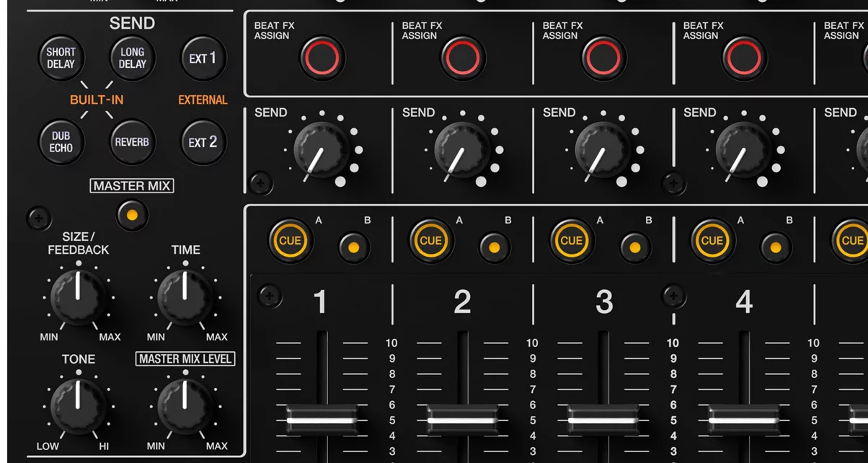Viewport: 868px width, 463px height.
Task: Click channel 2 fader cap
Action: [462, 420]
